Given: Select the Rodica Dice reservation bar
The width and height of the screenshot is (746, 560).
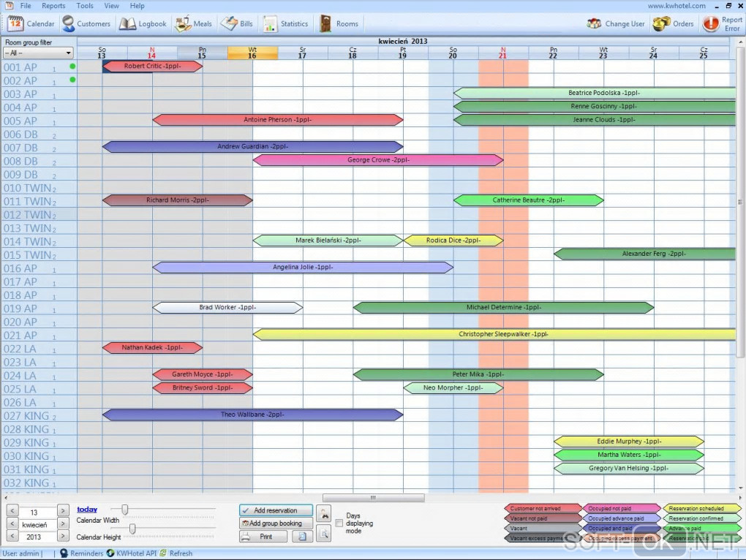Looking at the screenshot, I should tap(453, 241).
